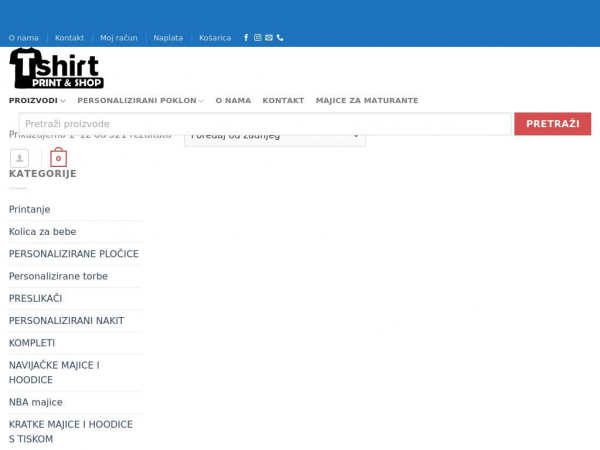Screen dimensions: 600x450
Task: Click the PRETRAŽI search button
Action: 553,124
